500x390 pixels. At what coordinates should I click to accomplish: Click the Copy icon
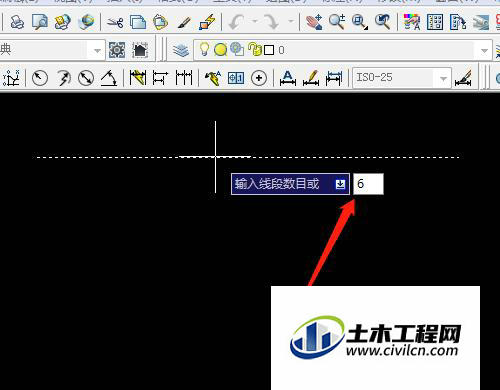coord(138,22)
